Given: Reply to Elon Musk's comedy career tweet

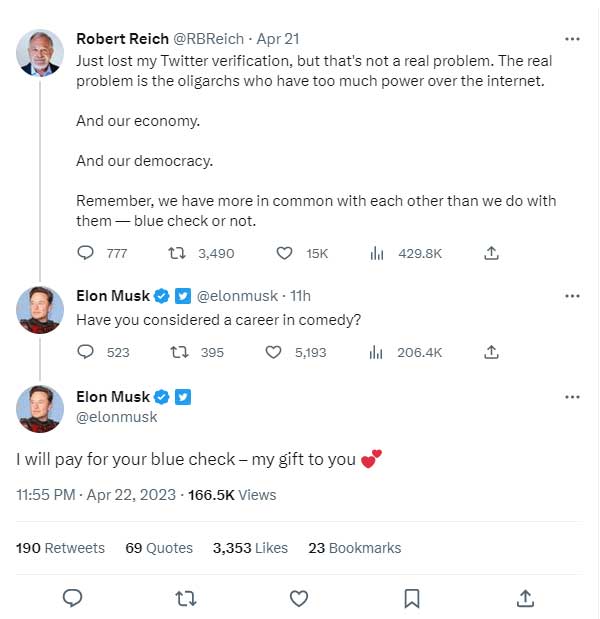Looking at the screenshot, I should (x=86, y=352).
